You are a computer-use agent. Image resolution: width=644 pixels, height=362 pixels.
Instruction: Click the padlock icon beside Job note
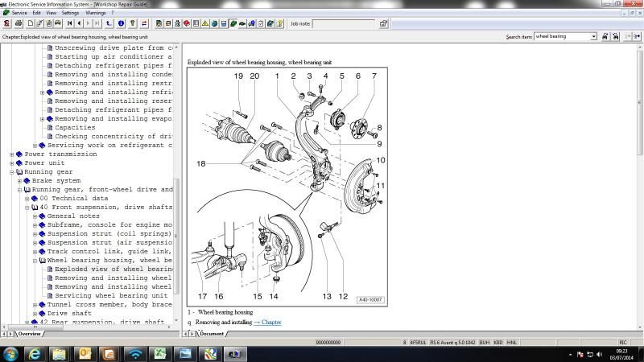point(383,23)
